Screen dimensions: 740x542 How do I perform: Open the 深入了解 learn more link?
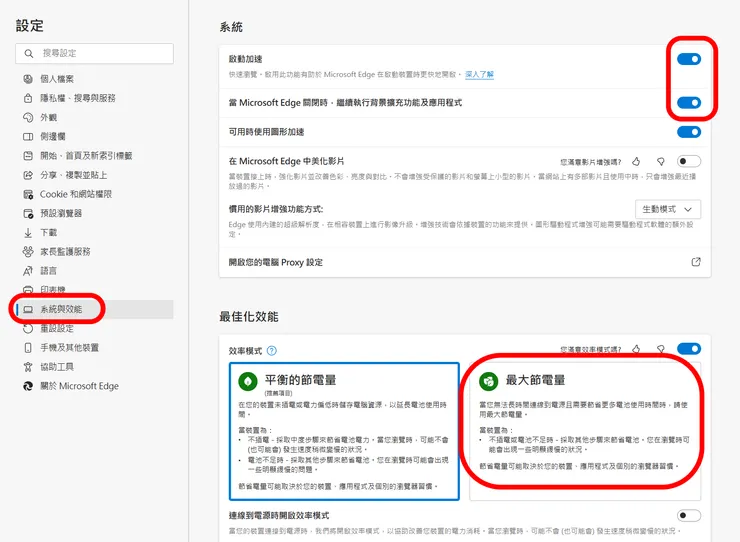pyautogui.click(x=479, y=74)
